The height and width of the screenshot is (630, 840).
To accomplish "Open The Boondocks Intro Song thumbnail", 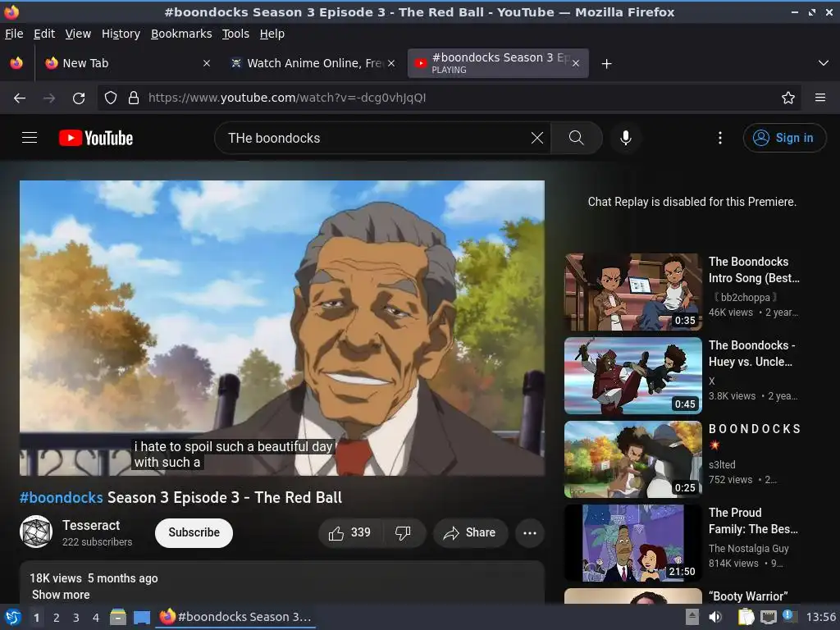I will pyautogui.click(x=632, y=292).
